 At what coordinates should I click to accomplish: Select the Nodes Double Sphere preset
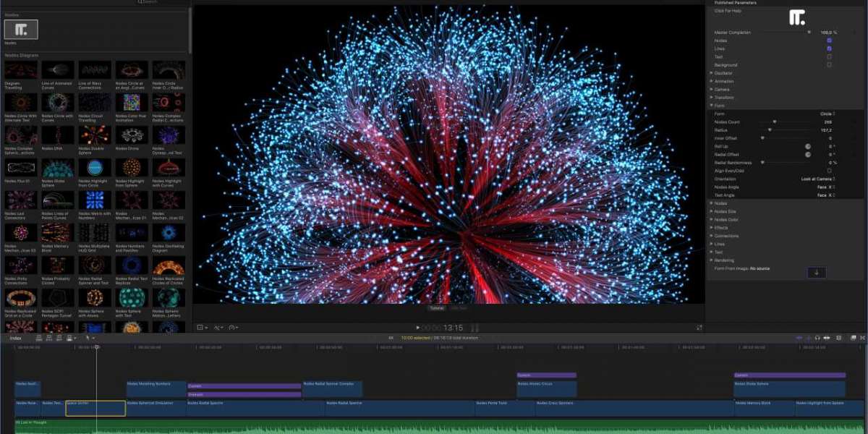tap(95, 135)
